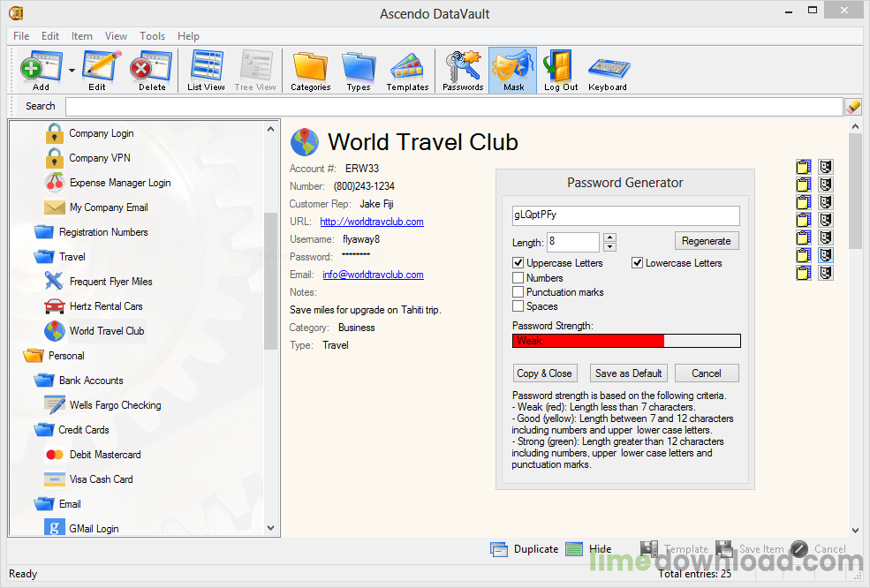Viewport: 870px width, 588px height.
Task: Uncheck the Uppercase Letters checkbox
Action: pyautogui.click(x=518, y=263)
